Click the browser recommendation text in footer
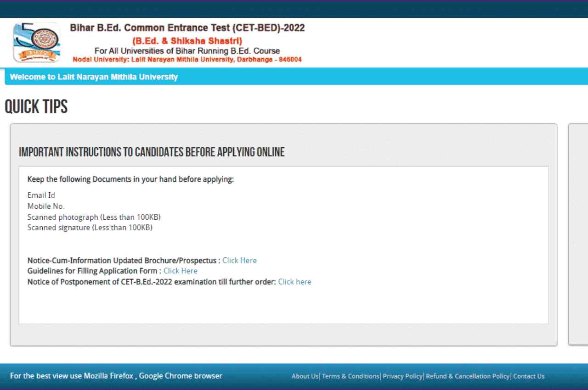Screen dimensions: 588x390 [x=116, y=376]
